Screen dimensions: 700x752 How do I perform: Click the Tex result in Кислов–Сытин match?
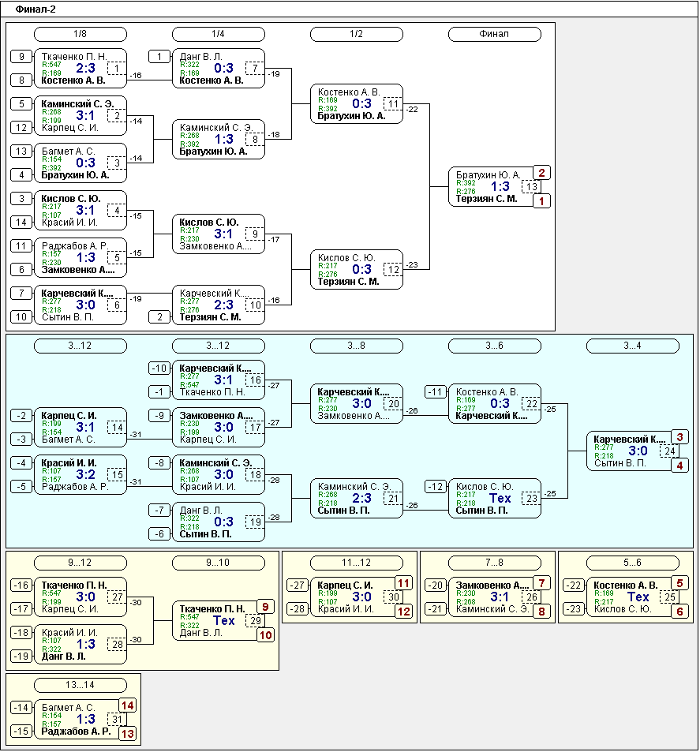[500, 499]
